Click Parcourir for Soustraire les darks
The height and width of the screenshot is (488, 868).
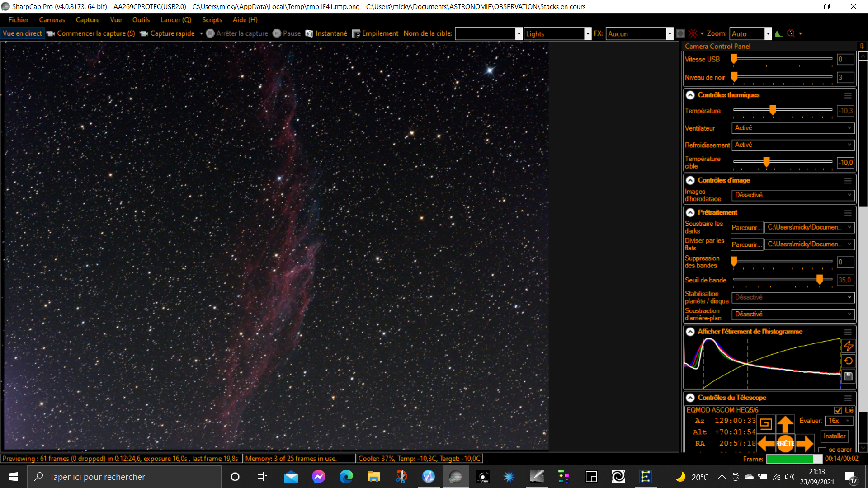(747, 227)
